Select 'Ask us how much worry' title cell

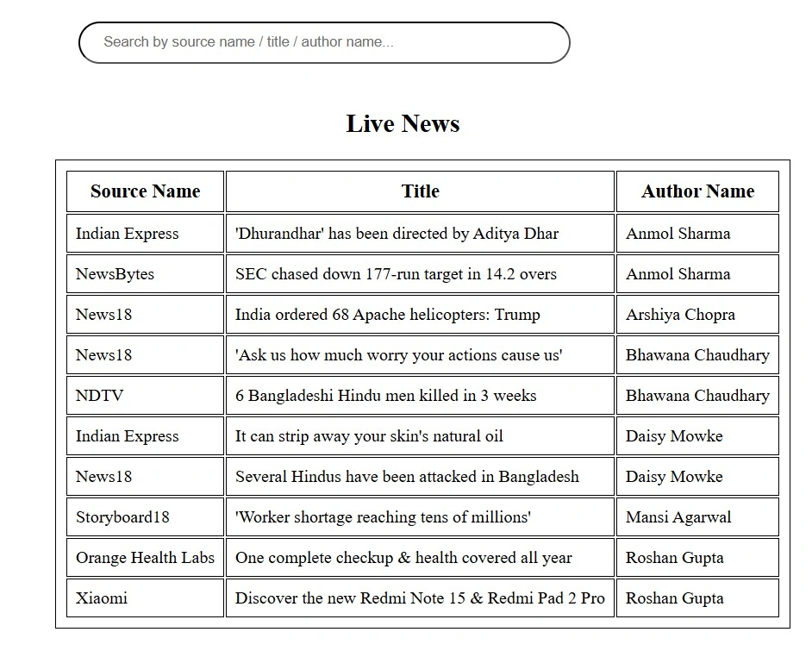tap(420, 355)
